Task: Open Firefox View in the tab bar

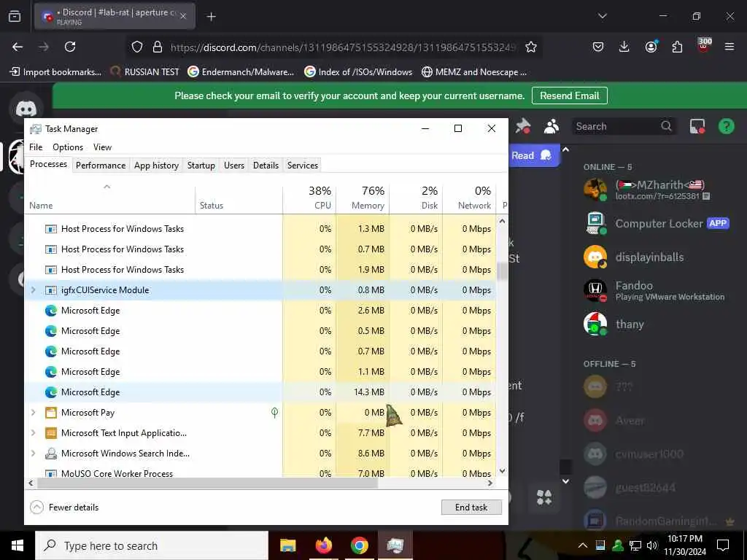Action: pyautogui.click(x=15, y=17)
